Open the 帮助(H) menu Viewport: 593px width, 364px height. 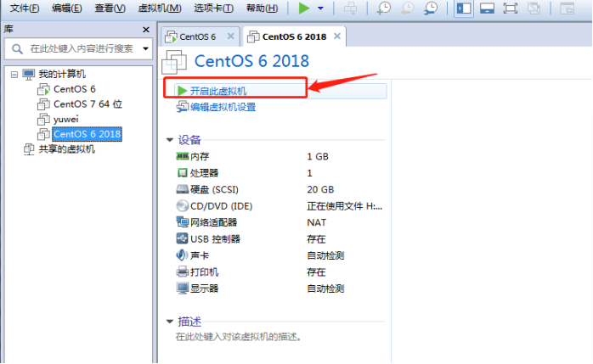[262, 8]
